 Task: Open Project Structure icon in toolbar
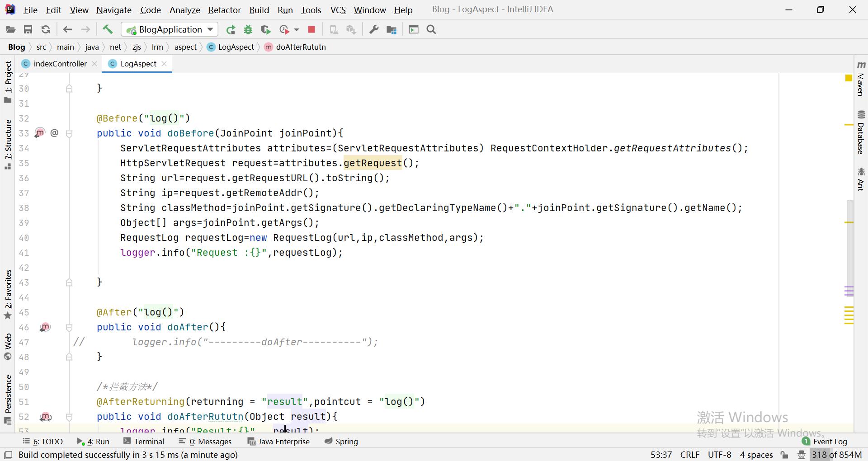pos(392,30)
